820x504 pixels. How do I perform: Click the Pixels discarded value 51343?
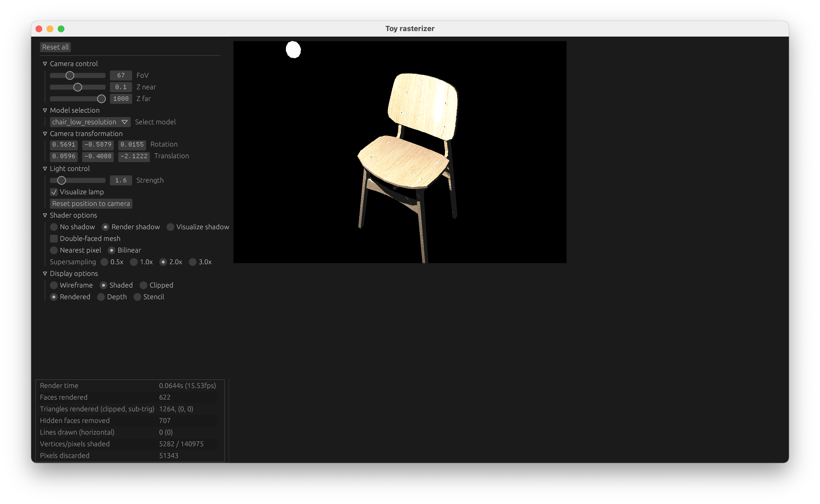pos(169,456)
